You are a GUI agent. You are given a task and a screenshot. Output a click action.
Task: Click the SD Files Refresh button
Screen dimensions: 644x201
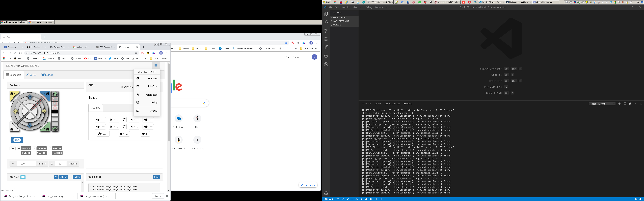(63, 177)
